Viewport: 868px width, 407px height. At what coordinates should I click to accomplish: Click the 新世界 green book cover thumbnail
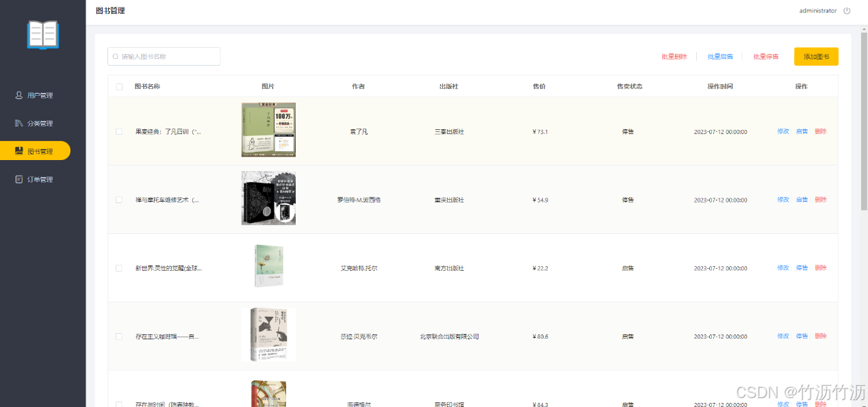(x=268, y=266)
